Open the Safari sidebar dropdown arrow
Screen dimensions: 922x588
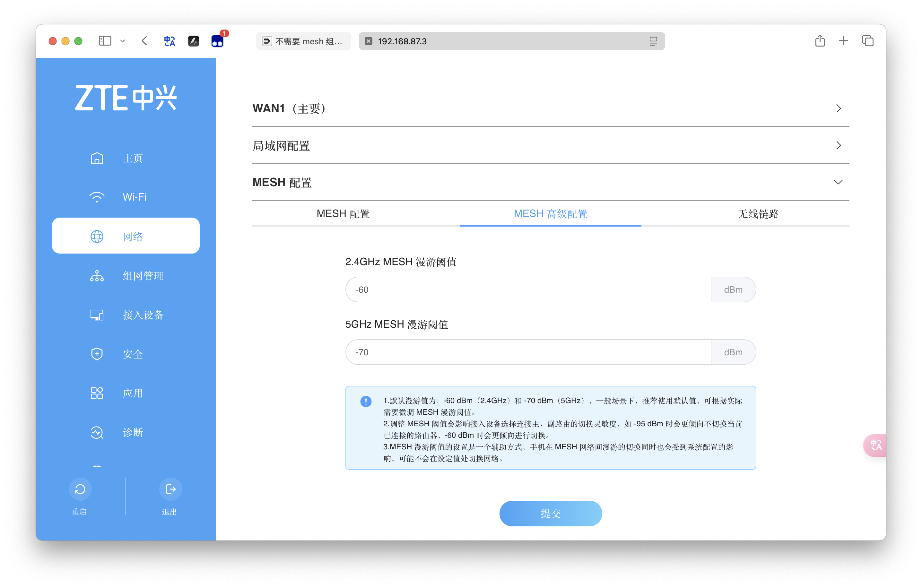point(123,41)
